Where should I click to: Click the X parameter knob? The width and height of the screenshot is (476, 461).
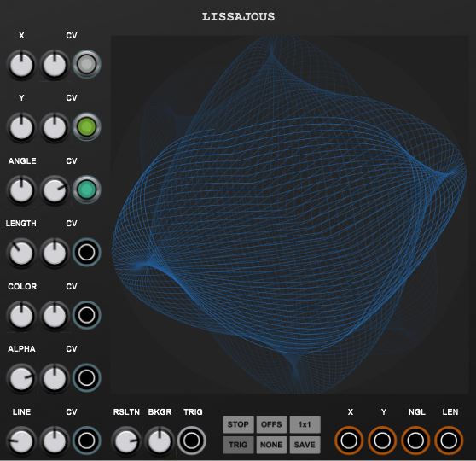21,65
